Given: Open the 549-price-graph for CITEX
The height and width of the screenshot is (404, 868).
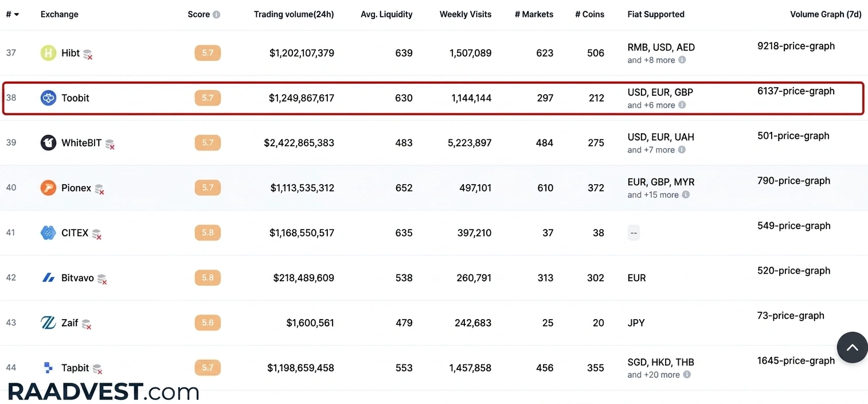Looking at the screenshot, I should pos(793,226).
